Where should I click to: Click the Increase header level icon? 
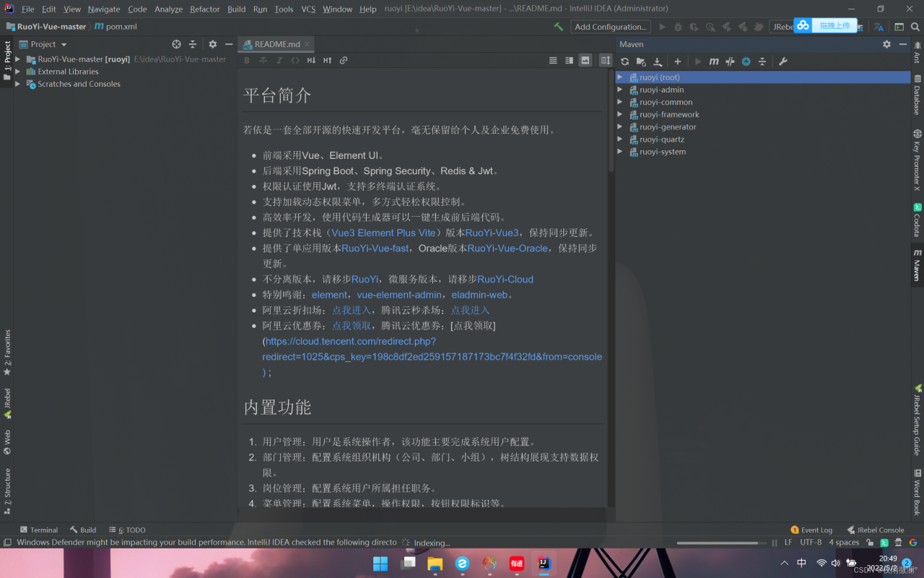[328, 61]
